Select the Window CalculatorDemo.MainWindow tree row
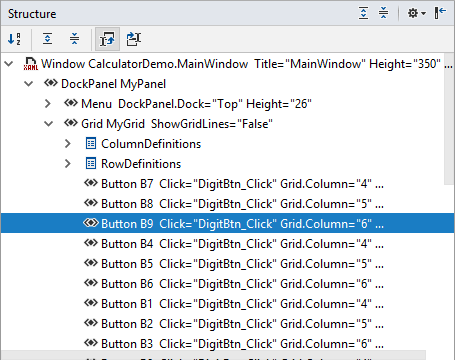This screenshot has width=455, height=360. pyautogui.click(x=227, y=64)
